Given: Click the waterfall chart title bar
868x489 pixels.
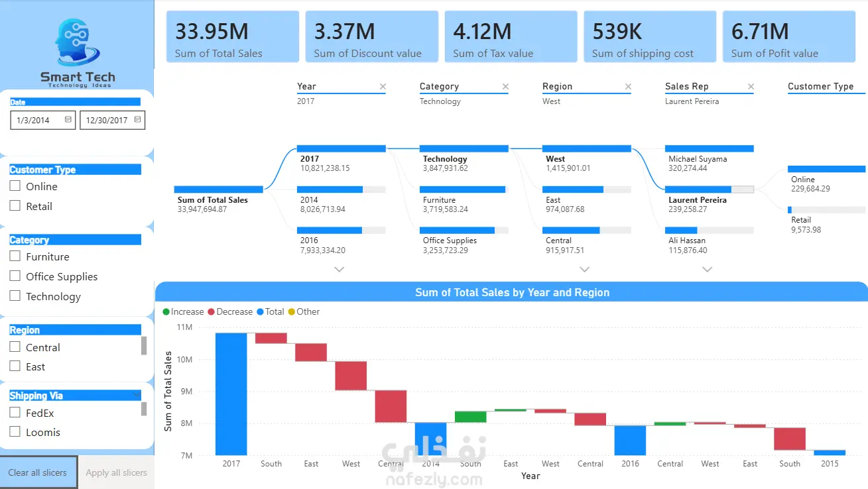Looking at the screenshot, I should click(x=511, y=292).
